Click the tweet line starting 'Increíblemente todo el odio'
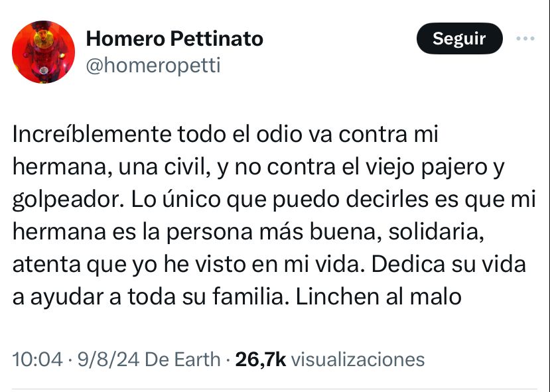The height and width of the screenshot is (392, 550). 226,135
